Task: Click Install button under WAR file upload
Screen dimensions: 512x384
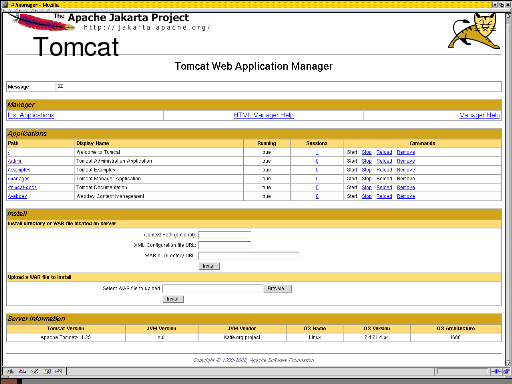Action: point(173,299)
